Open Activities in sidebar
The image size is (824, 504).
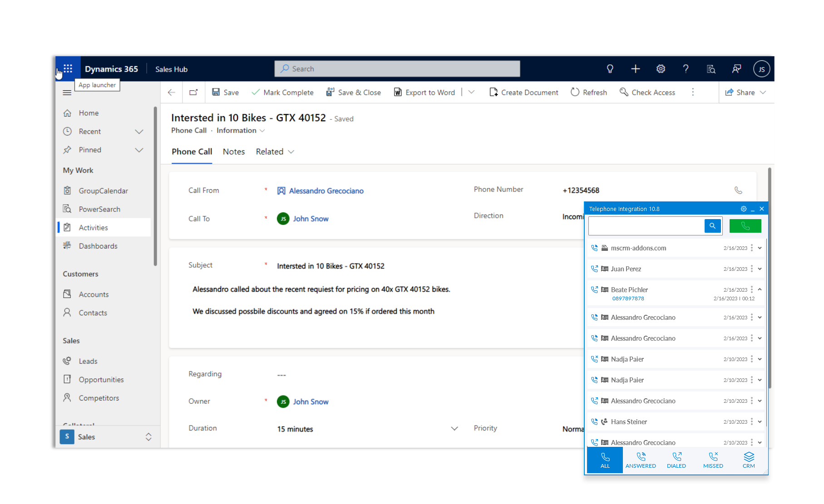click(x=104, y=228)
